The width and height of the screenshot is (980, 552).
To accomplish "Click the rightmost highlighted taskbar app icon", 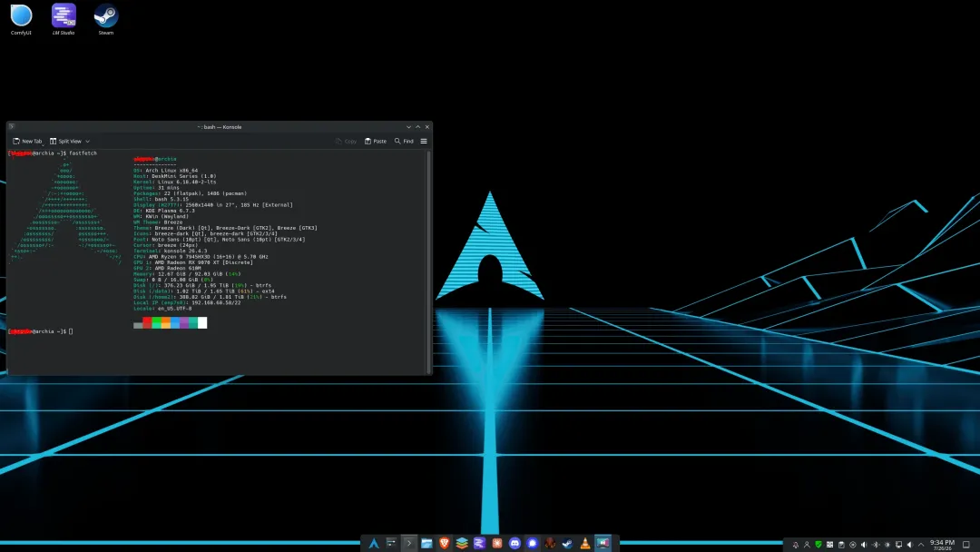I will tap(603, 543).
